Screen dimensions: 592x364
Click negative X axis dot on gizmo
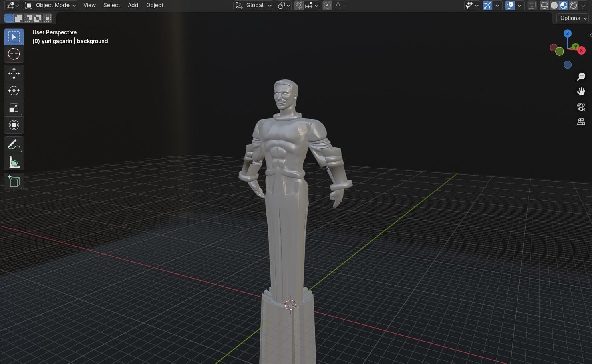pos(553,48)
